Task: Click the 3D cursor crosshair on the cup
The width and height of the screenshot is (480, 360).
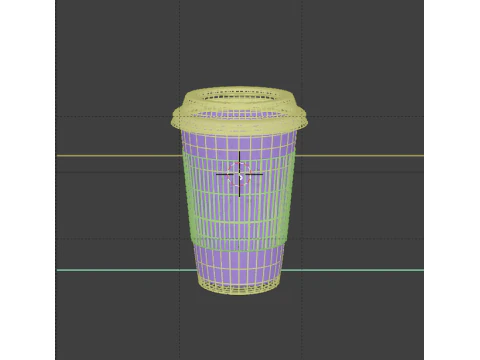Action: [239, 174]
